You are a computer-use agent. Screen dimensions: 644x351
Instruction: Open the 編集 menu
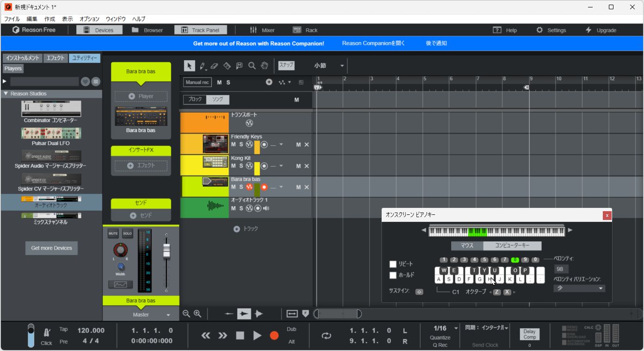pos(32,19)
